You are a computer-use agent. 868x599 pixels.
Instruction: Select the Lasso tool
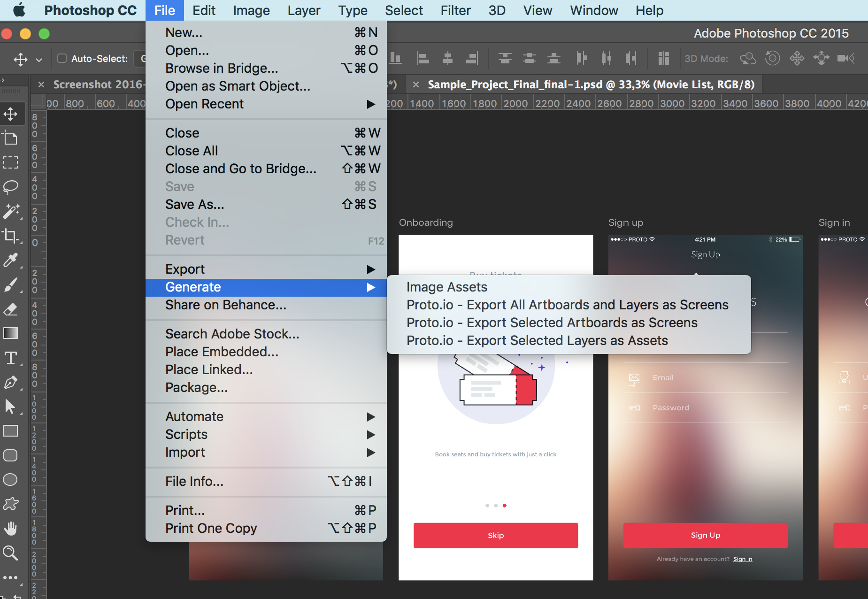click(10, 187)
